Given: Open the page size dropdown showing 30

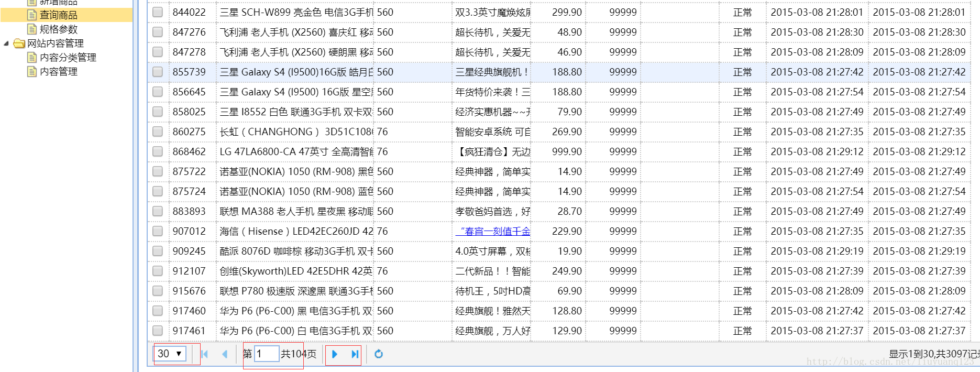Looking at the screenshot, I should pyautogui.click(x=170, y=354).
